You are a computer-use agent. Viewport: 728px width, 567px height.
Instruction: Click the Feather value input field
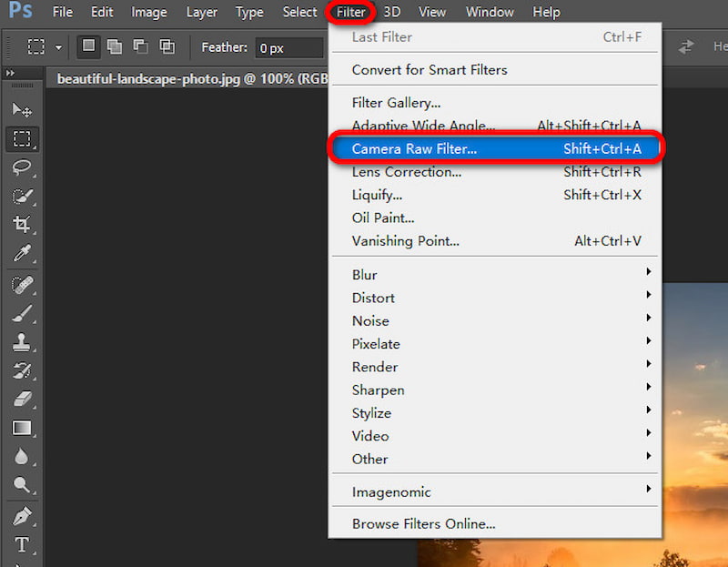pos(288,47)
